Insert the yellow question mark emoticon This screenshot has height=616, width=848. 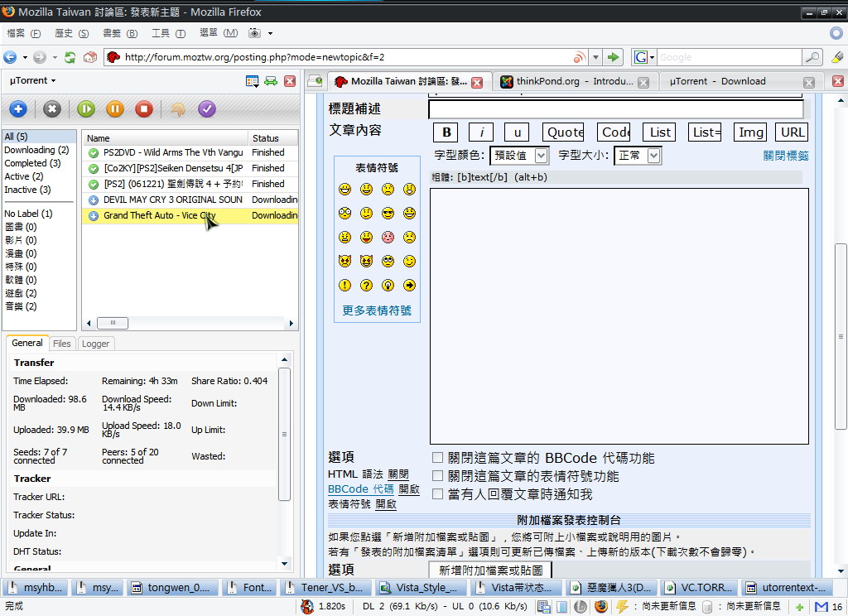(x=366, y=286)
